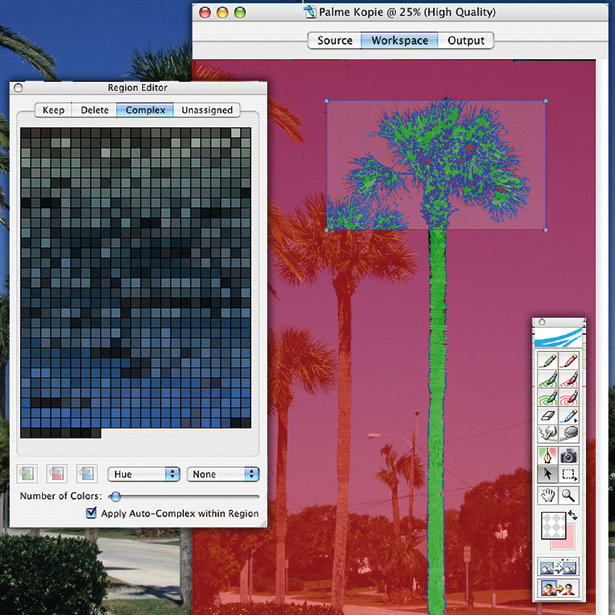
Task: Click the green assign-to-Keep color button
Action: tap(28, 474)
